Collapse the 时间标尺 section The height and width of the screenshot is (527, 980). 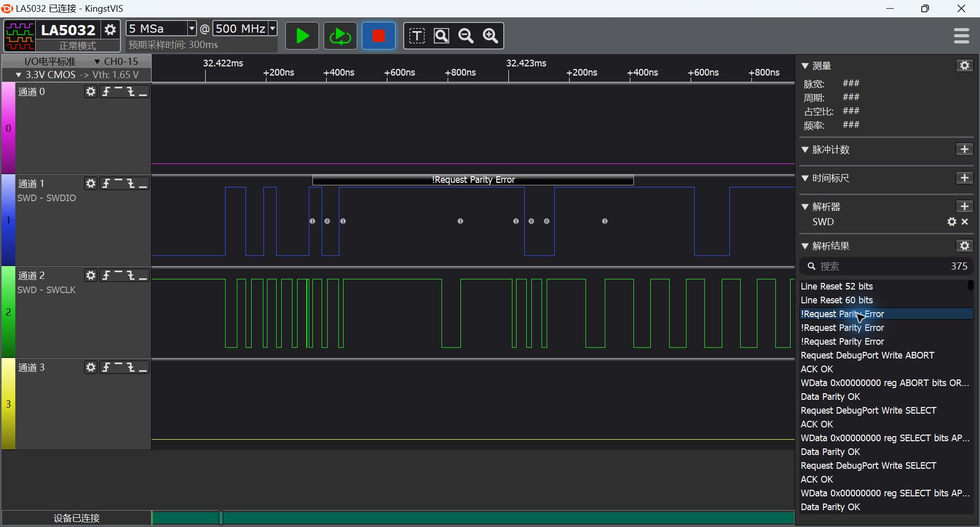(x=805, y=178)
